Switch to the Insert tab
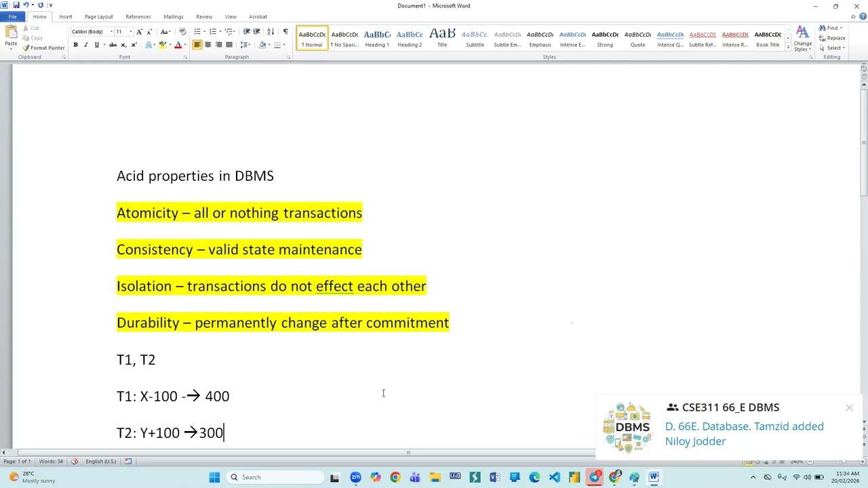868x488 pixels. (66, 16)
